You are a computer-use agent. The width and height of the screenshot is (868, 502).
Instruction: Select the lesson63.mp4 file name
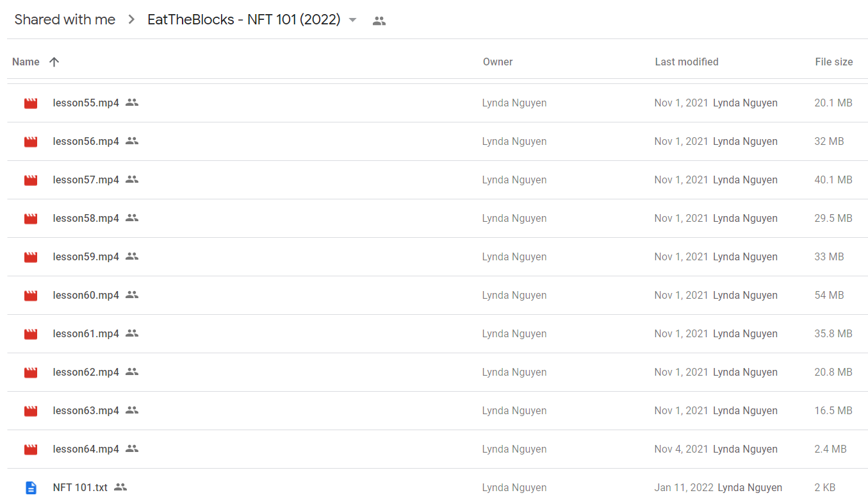point(86,411)
